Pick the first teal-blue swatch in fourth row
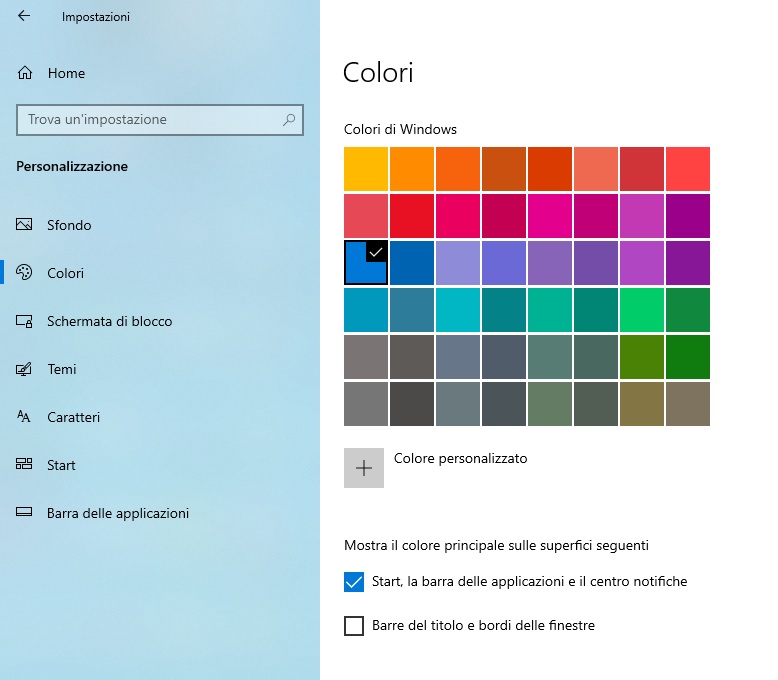Viewport: 778px width, 680px height. pyautogui.click(x=366, y=310)
